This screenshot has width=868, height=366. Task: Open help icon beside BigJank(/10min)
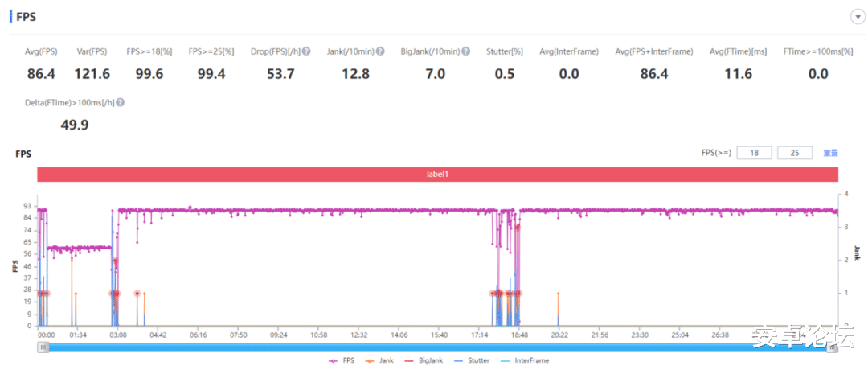465,51
